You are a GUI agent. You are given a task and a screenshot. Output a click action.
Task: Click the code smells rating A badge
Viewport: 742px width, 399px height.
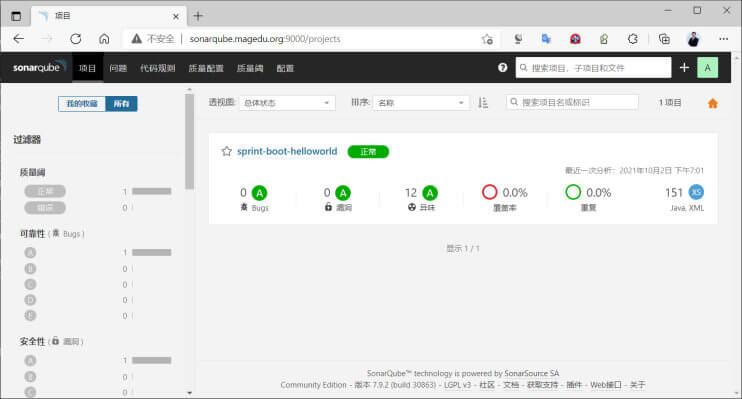pos(430,193)
